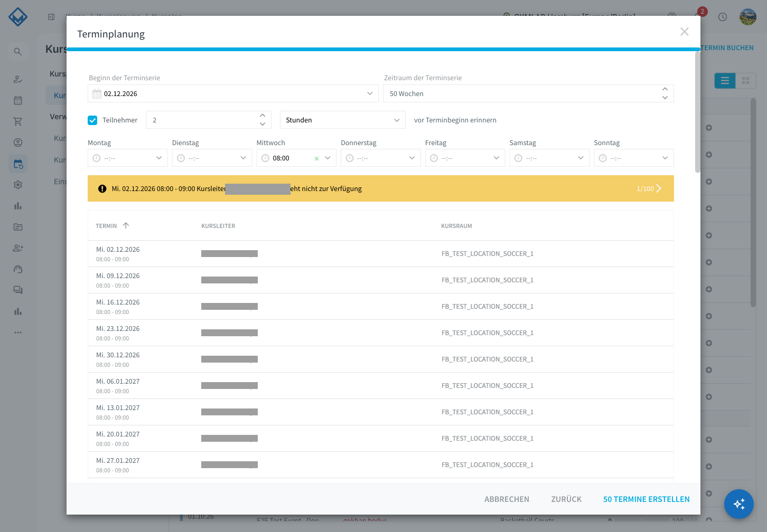Expand the Beginn der Terminserie date dropdown
The width and height of the screenshot is (767, 532).
(370, 93)
